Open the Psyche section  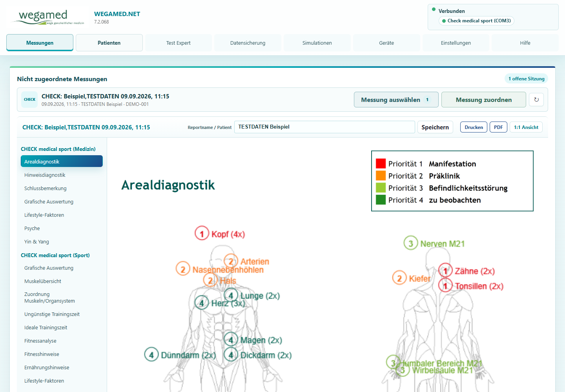point(62,228)
